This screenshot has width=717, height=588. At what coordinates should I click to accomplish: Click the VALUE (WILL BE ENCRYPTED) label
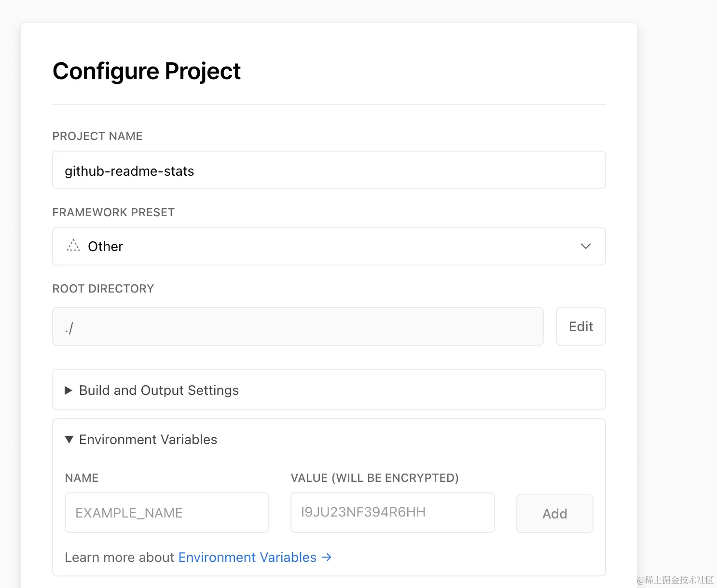coord(374,478)
